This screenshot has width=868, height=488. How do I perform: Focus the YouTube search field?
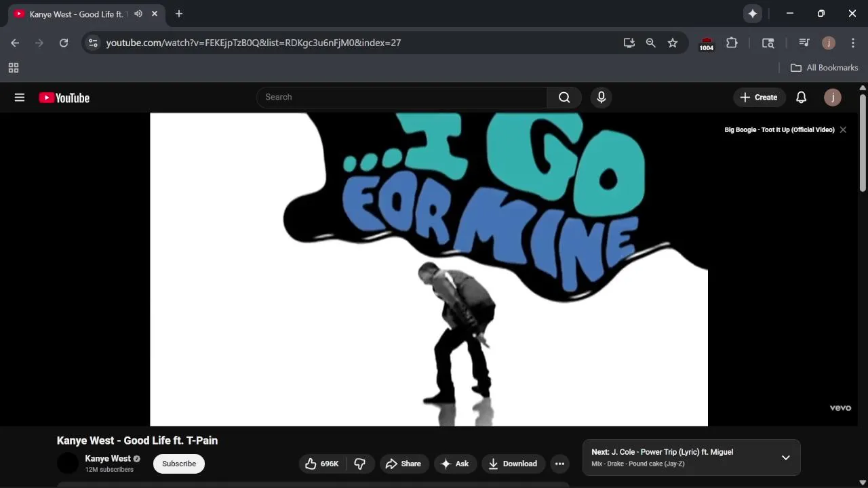[402, 98]
